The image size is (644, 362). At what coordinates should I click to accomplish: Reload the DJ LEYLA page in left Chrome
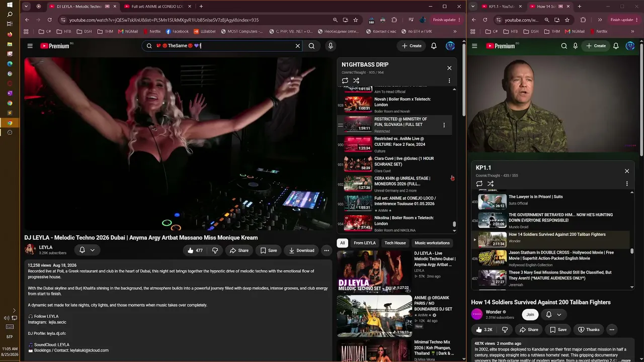(49, 20)
